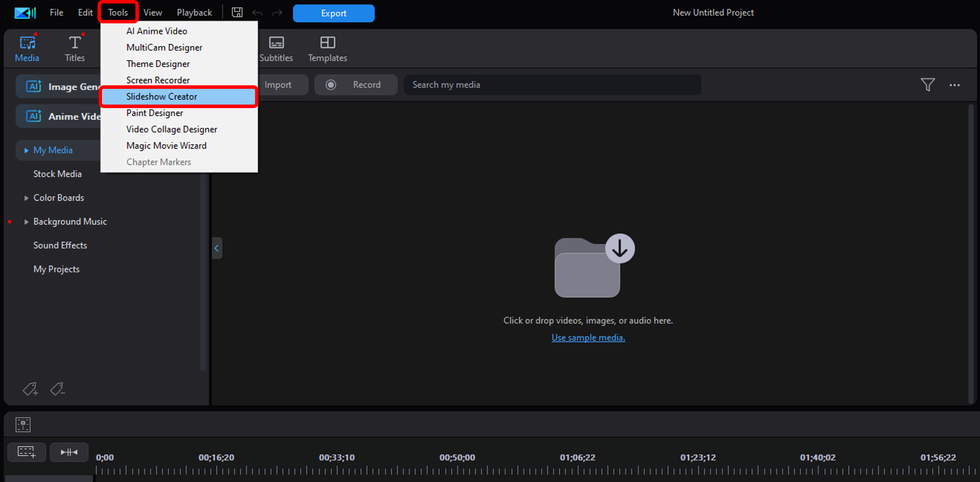Expand the Color Boards category
Screen dimensions: 980x482
coord(26,198)
